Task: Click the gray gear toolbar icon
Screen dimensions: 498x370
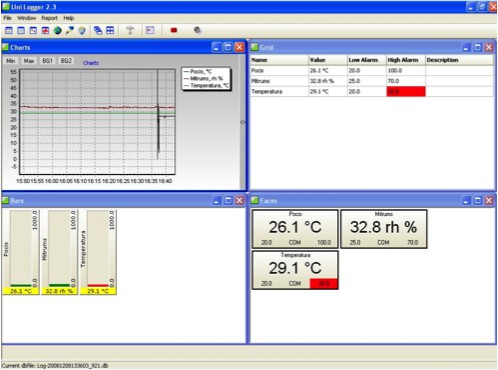Action: [x=197, y=30]
